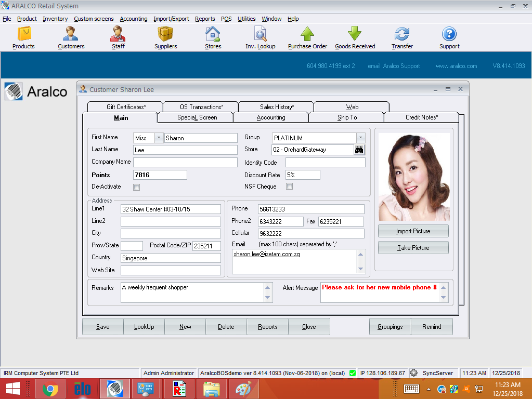
Task: Click into the Postal Code/ZIP field
Action: point(206,246)
